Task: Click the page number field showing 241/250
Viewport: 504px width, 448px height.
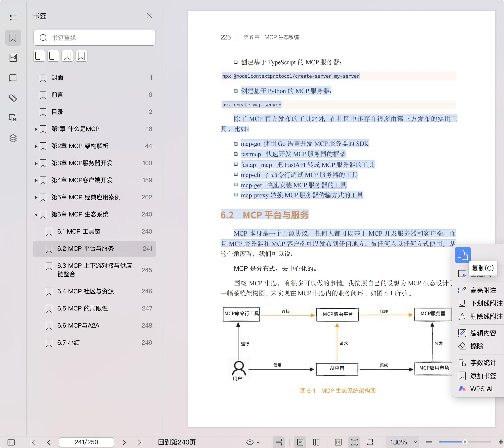Action: tap(86, 442)
